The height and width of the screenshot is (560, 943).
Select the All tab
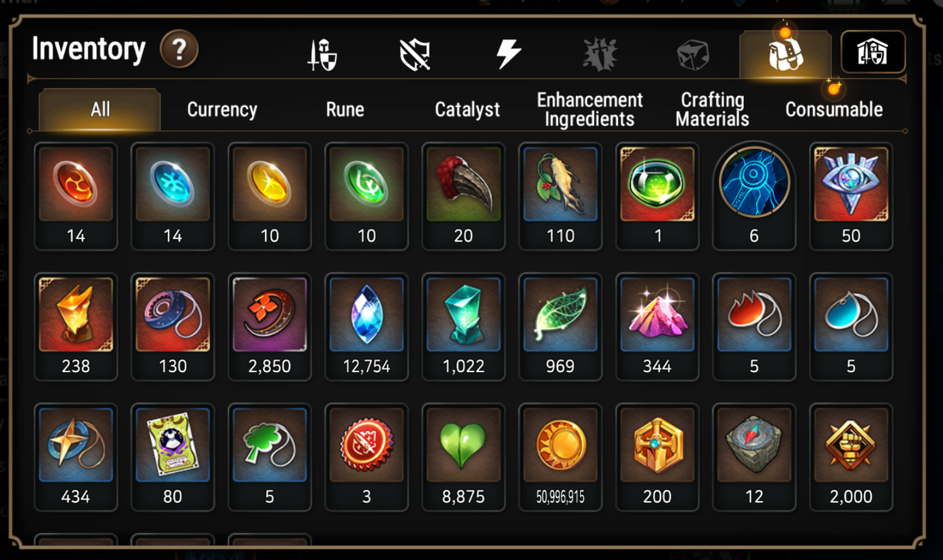[100, 109]
